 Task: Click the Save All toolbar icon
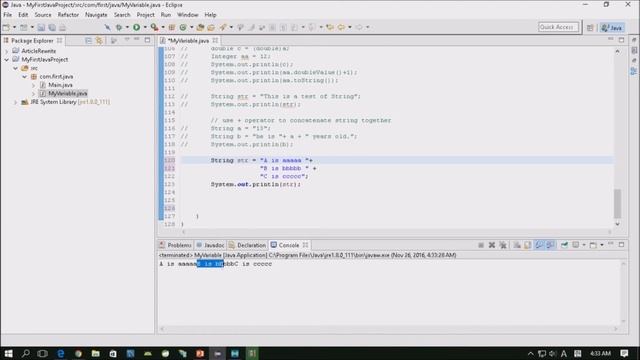(x=52, y=27)
